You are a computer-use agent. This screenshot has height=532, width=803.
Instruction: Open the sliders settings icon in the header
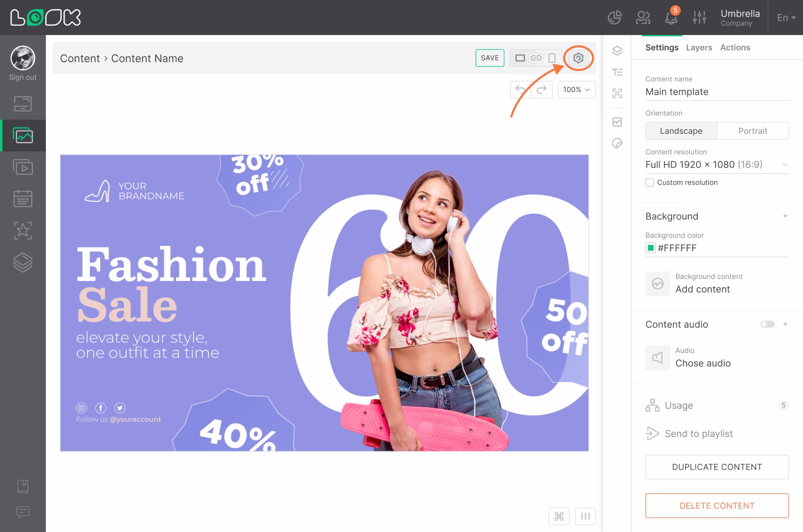[x=700, y=17]
